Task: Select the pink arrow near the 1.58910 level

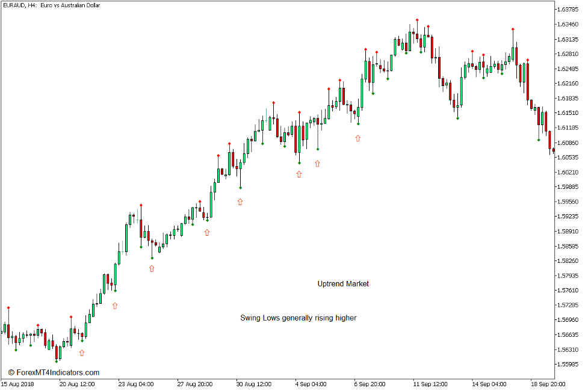Action: click(207, 232)
